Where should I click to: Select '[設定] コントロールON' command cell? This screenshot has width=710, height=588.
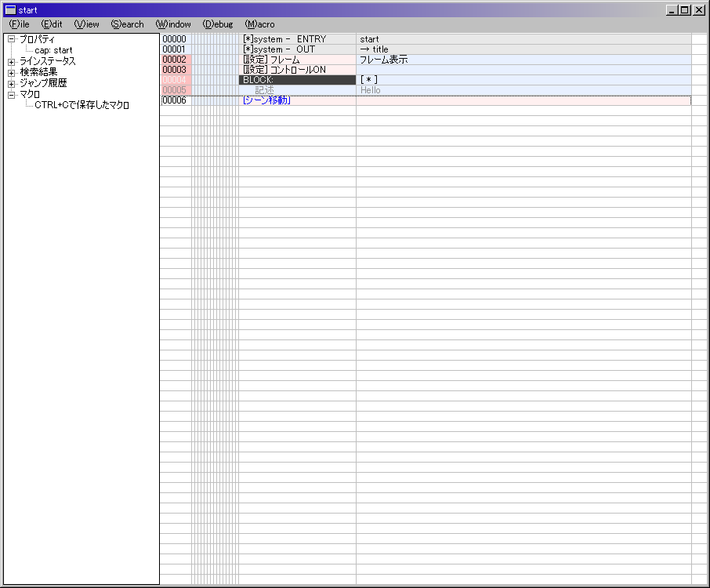coord(297,70)
